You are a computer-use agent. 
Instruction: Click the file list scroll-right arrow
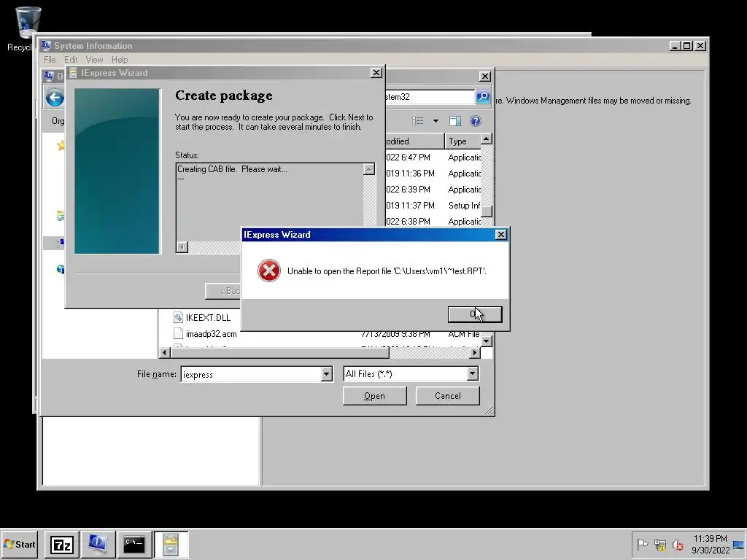tap(474, 352)
